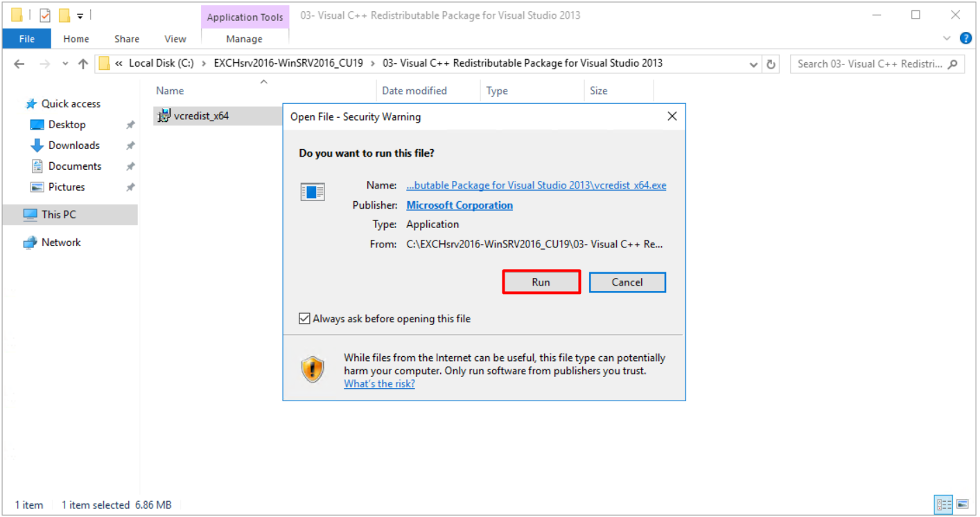Click the forward navigation arrow

45,64
